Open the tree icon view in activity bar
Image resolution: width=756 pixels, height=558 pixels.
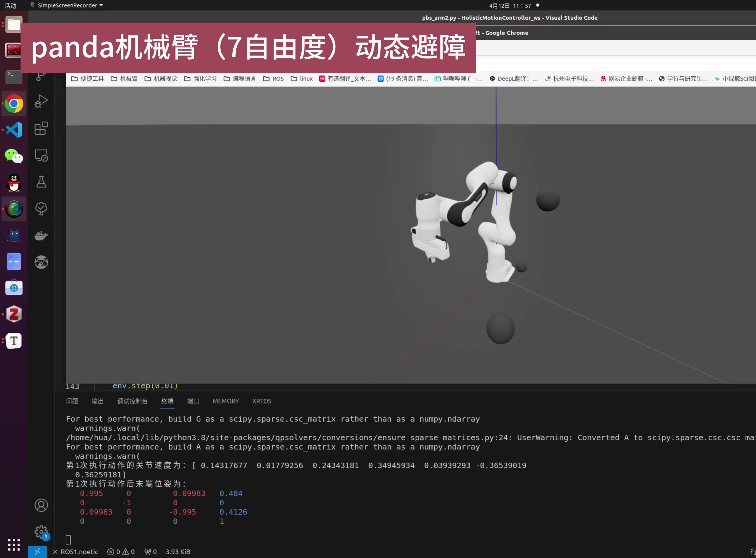[41, 208]
